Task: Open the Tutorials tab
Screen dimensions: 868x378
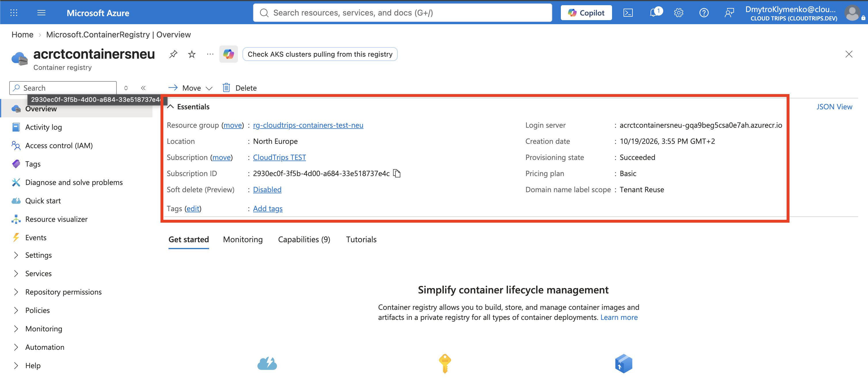Action: (361, 240)
